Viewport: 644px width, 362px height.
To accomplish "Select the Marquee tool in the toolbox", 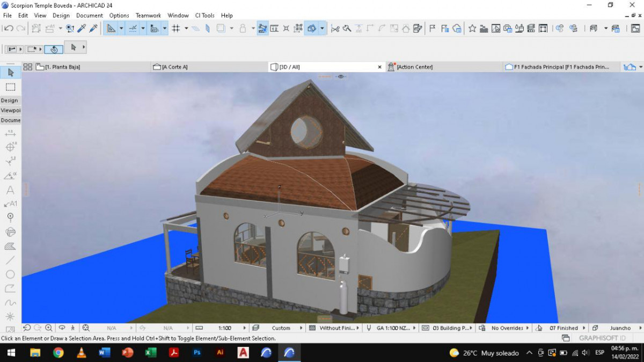I will click(x=10, y=86).
